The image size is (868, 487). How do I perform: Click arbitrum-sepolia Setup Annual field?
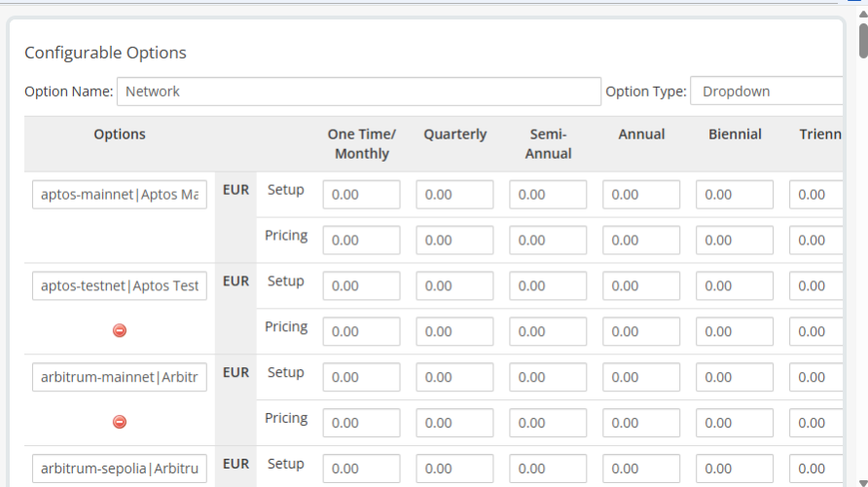tap(641, 468)
